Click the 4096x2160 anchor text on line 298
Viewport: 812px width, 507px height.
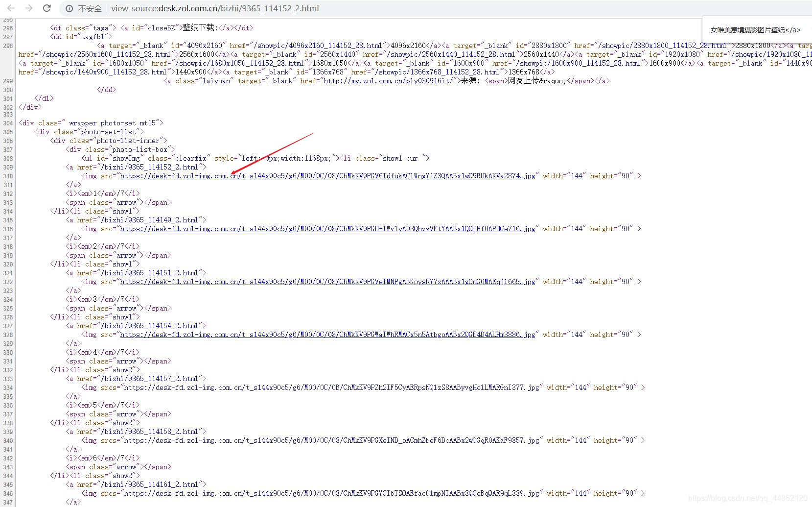click(408, 46)
